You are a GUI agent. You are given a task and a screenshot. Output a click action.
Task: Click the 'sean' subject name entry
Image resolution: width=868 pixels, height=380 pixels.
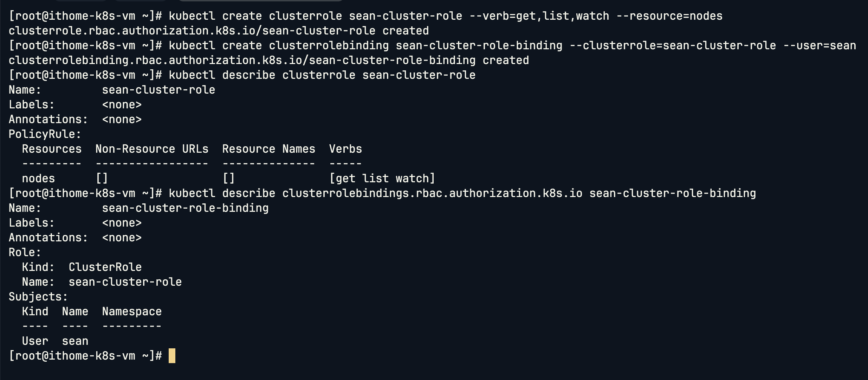pos(75,341)
